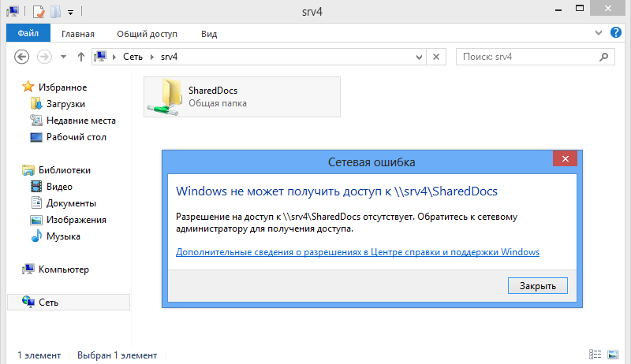
Task: Switch to the Вид ribbon tab
Action: click(x=209, y=34)
